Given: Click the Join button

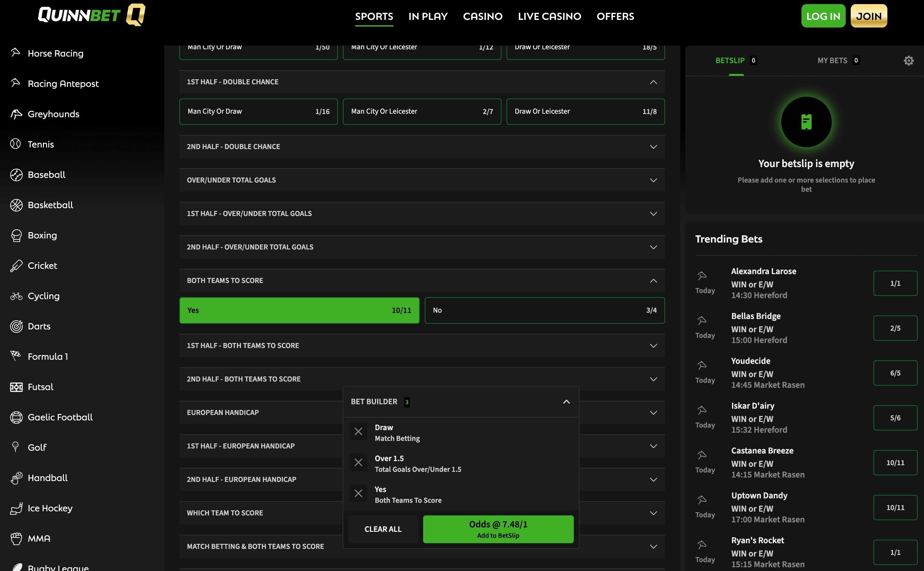Looking at the screenshot, I should 868,16.
